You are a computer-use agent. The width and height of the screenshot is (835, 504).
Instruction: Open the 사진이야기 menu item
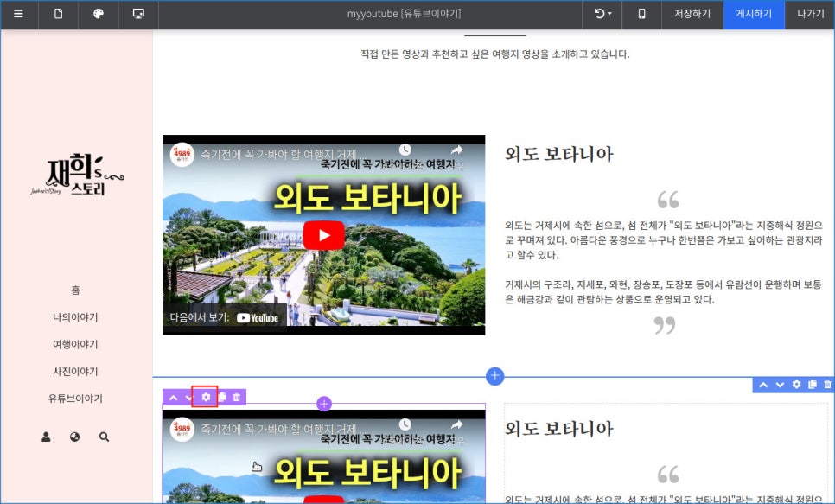tap(75, 372)
